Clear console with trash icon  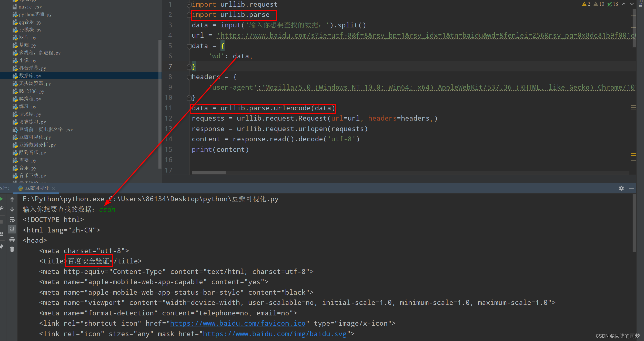pos(12,249)
